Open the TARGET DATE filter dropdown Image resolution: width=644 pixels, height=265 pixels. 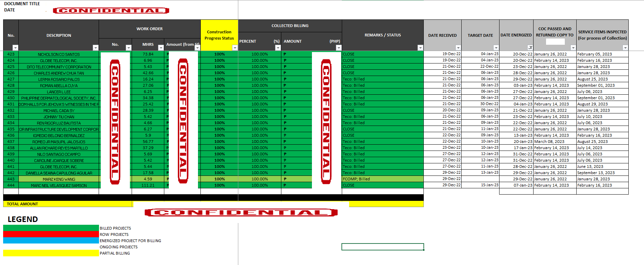coord(496,48)
